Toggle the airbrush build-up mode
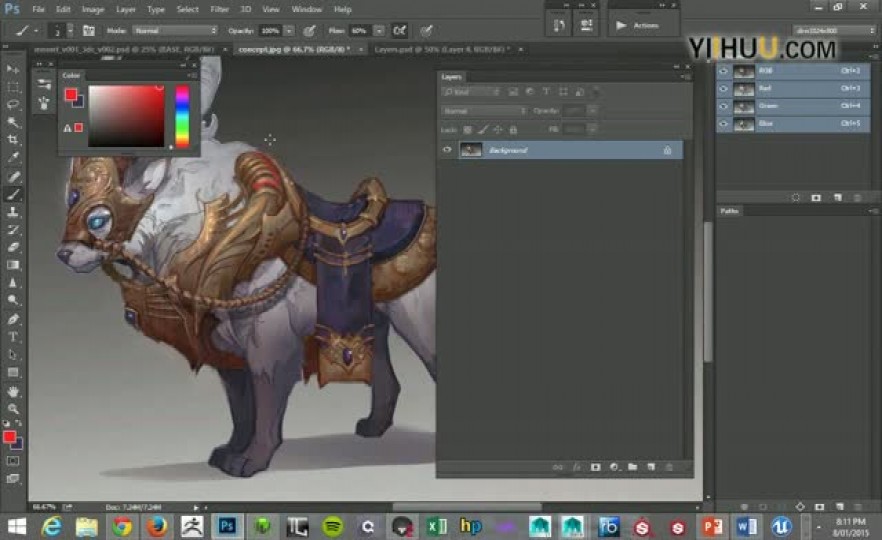This screenshot has height=540, width=882. click(x=399, y=30)
